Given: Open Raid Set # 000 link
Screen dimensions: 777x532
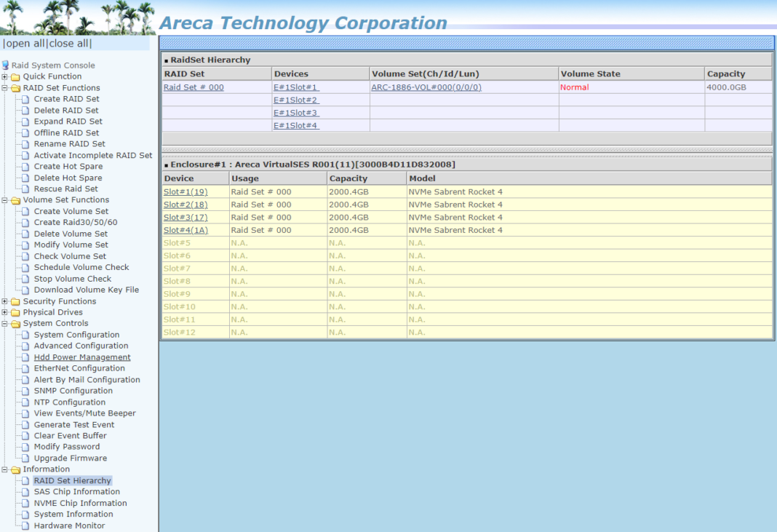Looking at the screenshot, I should click(194, 87).
